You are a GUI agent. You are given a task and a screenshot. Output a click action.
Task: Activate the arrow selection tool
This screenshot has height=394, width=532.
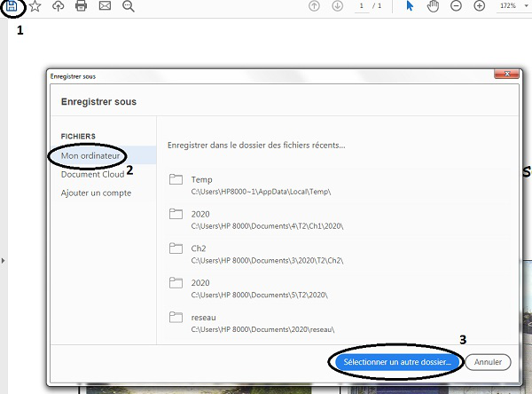pyautogui.click(x=410, y=6)
